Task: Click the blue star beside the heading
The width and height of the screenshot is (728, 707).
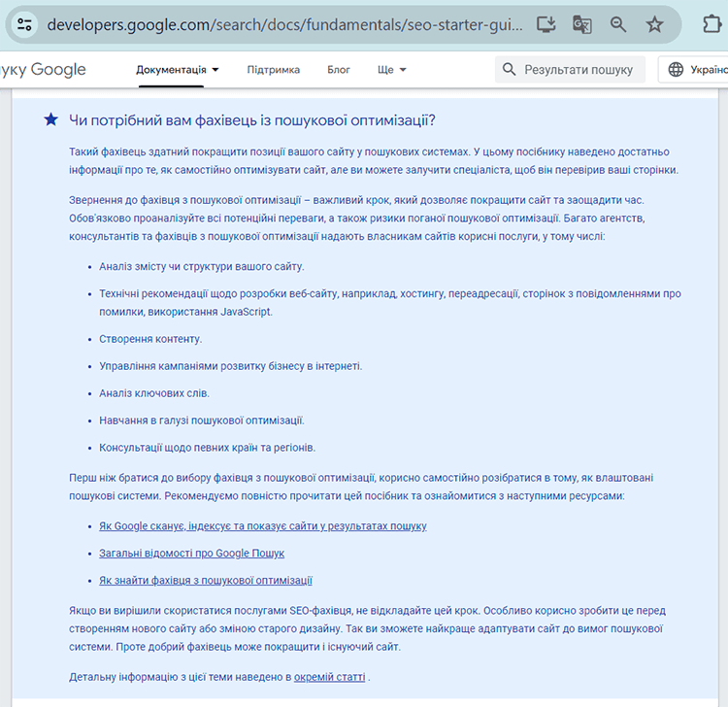Action: (51, 119)
